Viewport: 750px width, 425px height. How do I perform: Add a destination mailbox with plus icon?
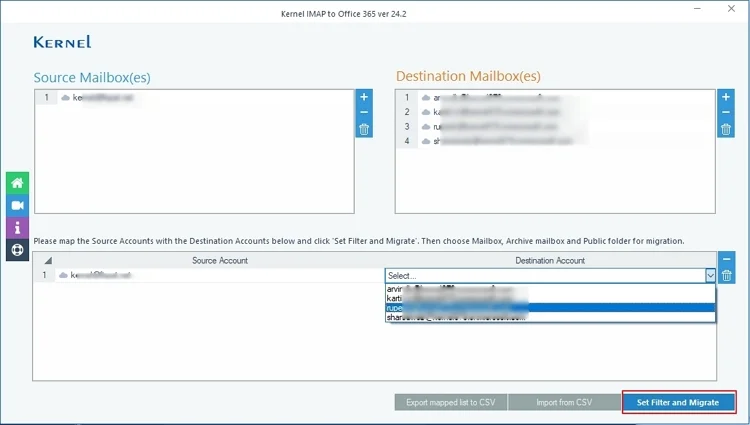tap(726, 97)
